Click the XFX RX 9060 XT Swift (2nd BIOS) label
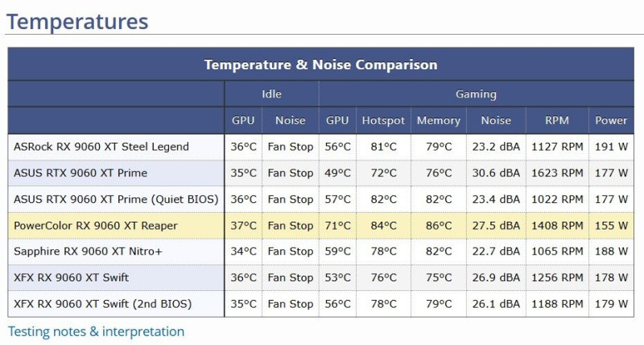 tap(103, 304)
